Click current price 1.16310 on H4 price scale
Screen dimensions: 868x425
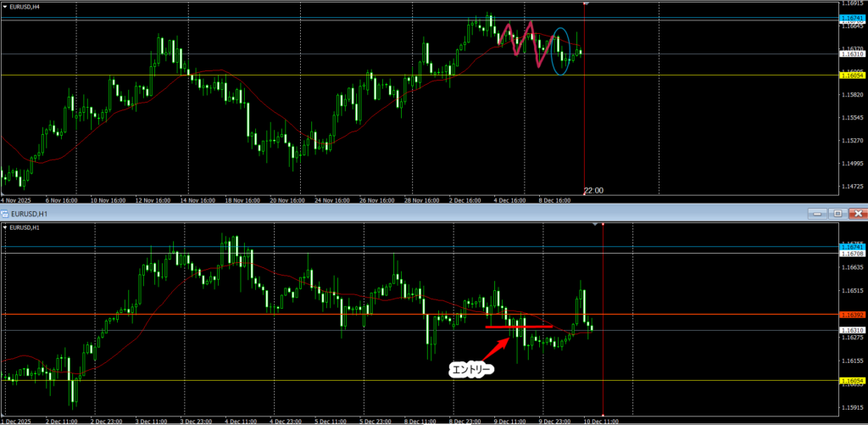(852, 54)
